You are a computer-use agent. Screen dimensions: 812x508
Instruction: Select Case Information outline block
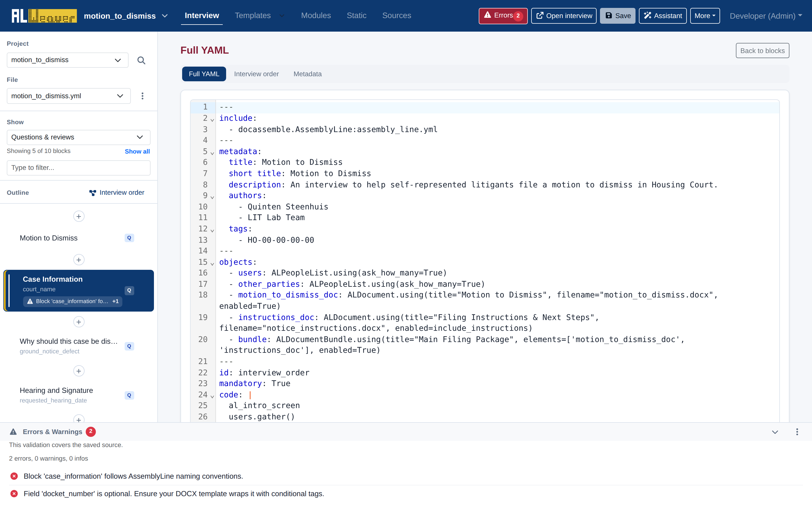pyautogui.click(x=78, y=291)
